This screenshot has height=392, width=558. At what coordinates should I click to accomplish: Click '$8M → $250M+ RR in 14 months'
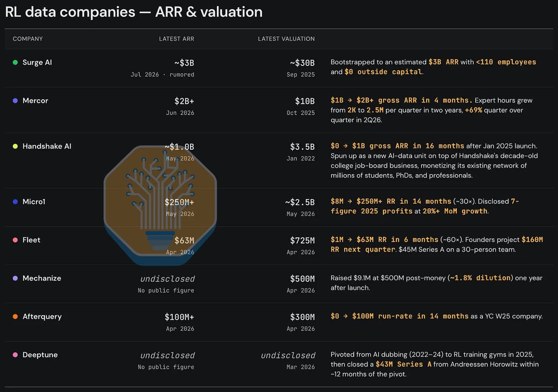[391, 201]
